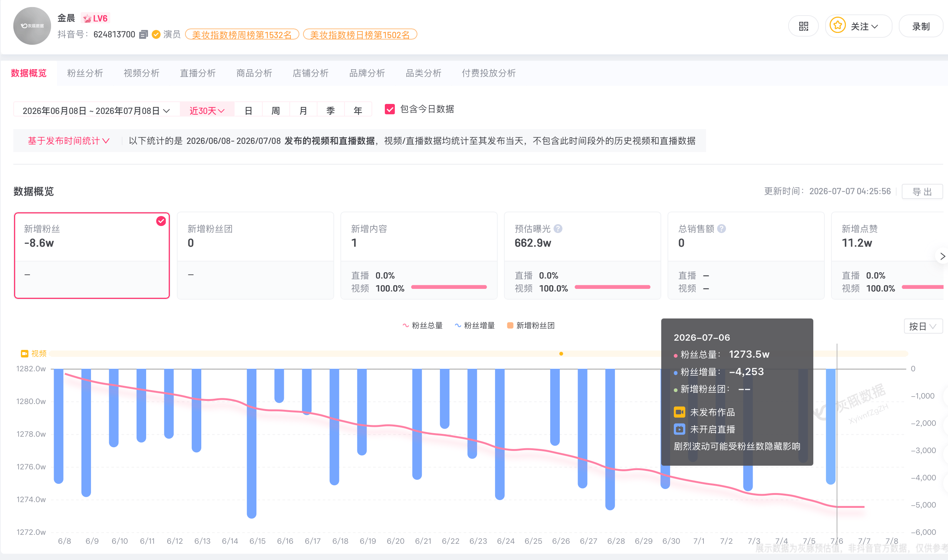Click the 未开启直播 live icon in tooltip
The height and width of the screenshot is (560, 948).
tap(679, 429)
